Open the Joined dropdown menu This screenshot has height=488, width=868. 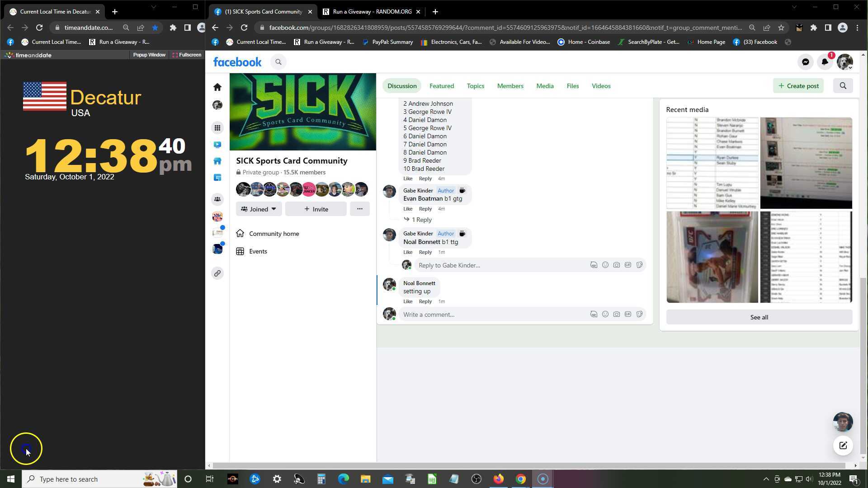pos(259,209)
